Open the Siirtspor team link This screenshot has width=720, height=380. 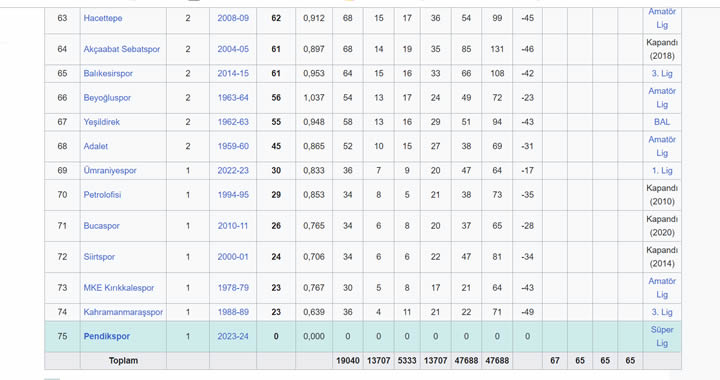click(99, 257)
